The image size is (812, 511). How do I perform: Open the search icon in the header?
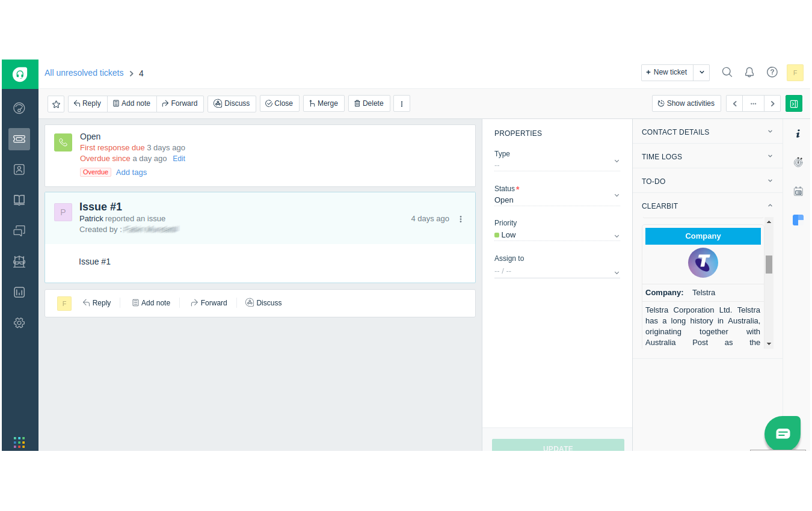[x=727, y=72]
